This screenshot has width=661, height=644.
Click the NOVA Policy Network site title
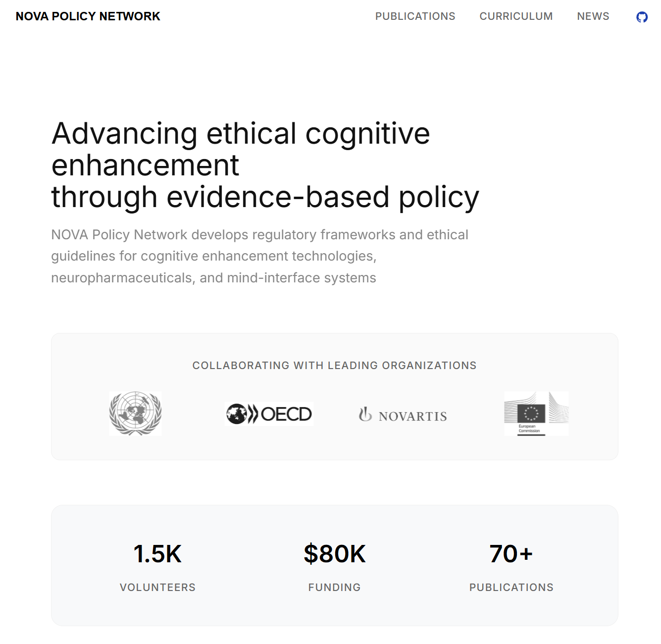point(88,16)
